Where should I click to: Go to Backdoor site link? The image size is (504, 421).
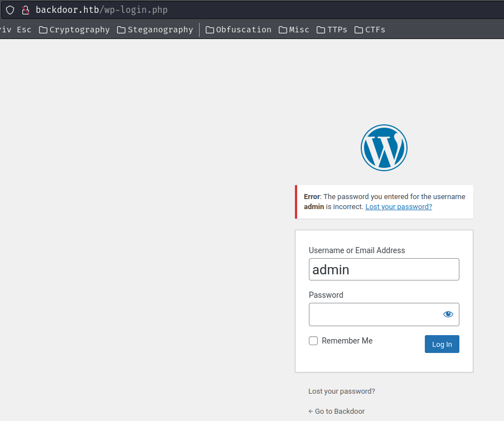point(337,412)
